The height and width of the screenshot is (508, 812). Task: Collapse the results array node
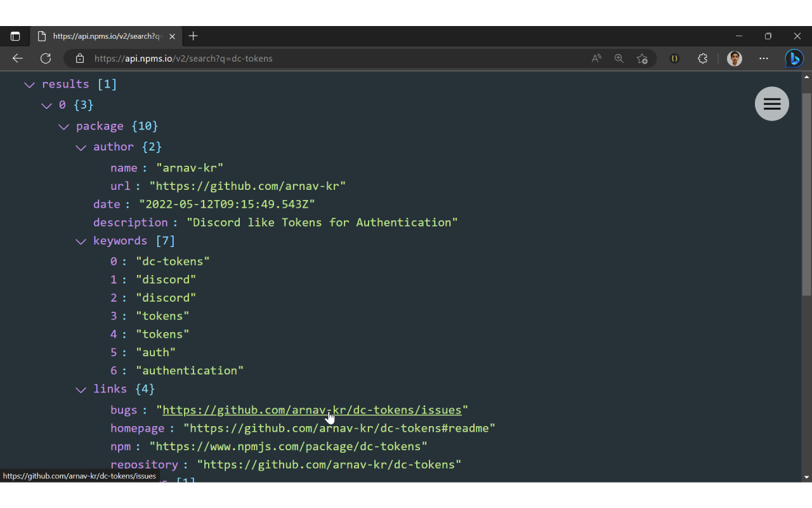[x=29, y=84]
